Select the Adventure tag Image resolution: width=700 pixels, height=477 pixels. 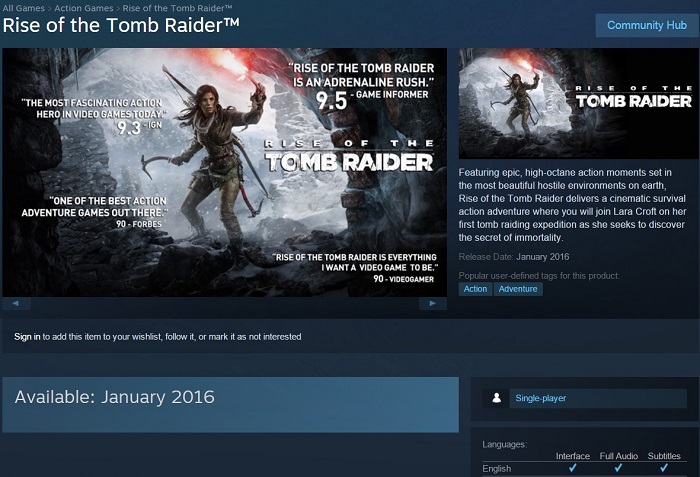pyautogui.click(x=518, y=289)
